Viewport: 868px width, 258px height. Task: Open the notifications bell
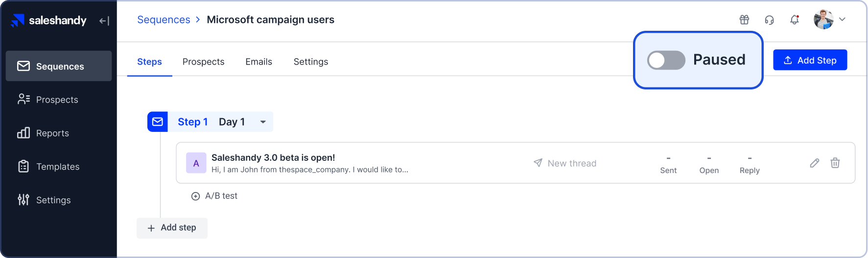794,20
